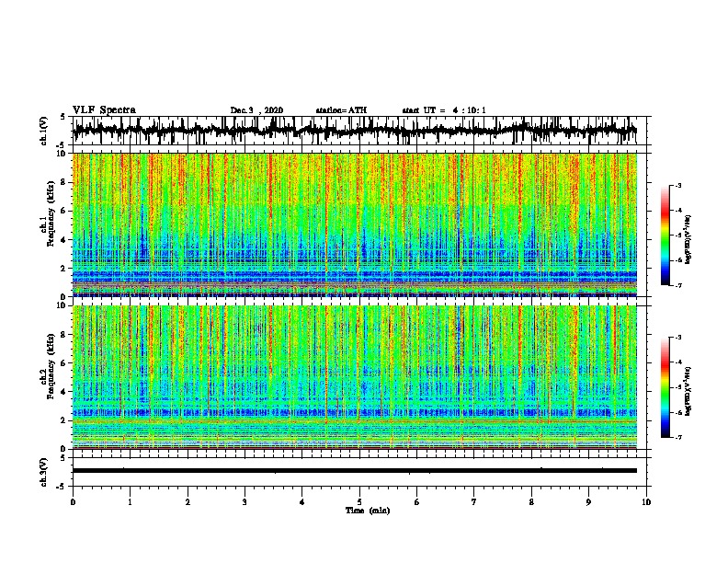728x563 pixels.
Task: Click the ch.3(V) waveform axis label
Action: pos(44,473)
